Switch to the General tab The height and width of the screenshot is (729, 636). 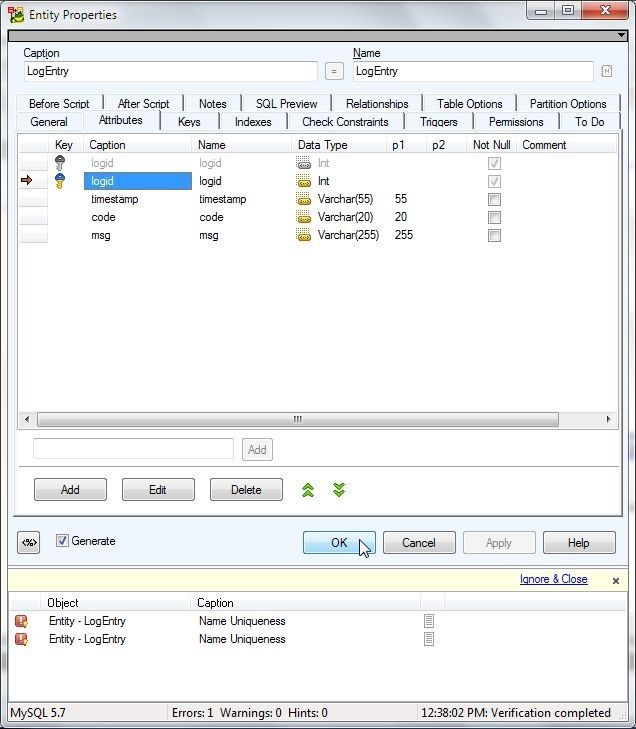click(49, 122)
